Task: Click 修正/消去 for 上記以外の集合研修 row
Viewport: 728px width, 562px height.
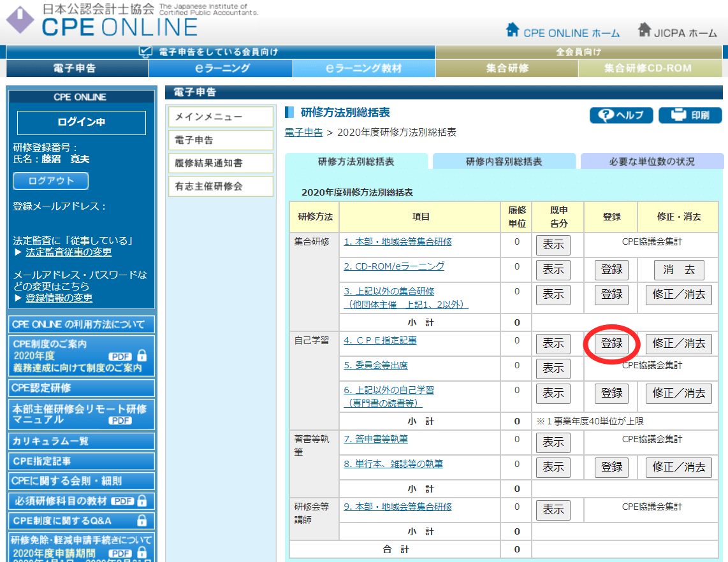Action: [679, 294]
